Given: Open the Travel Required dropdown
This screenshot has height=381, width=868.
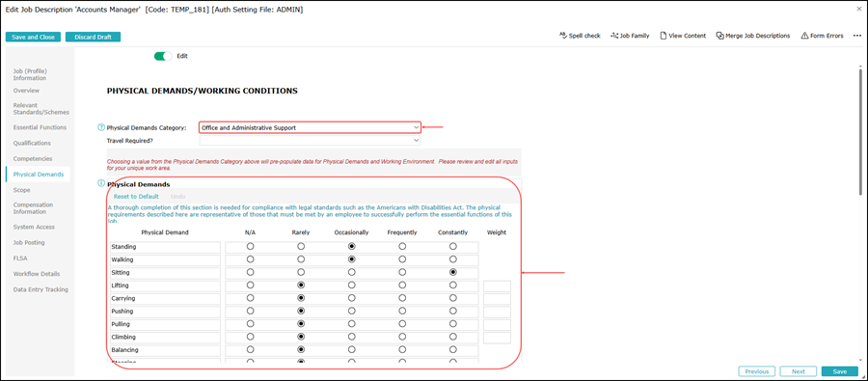Looking at the screenshot, I should [310, 141].
